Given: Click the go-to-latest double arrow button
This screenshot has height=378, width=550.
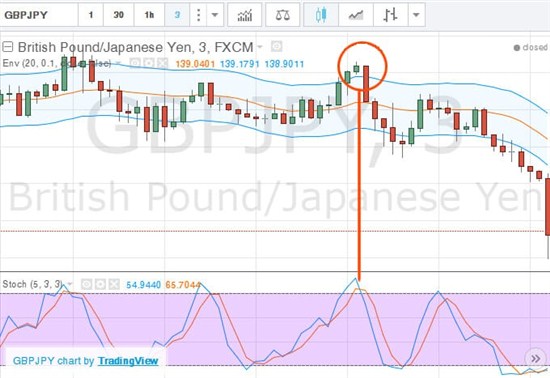Looking at the screenshot, I should coord(535,358).
